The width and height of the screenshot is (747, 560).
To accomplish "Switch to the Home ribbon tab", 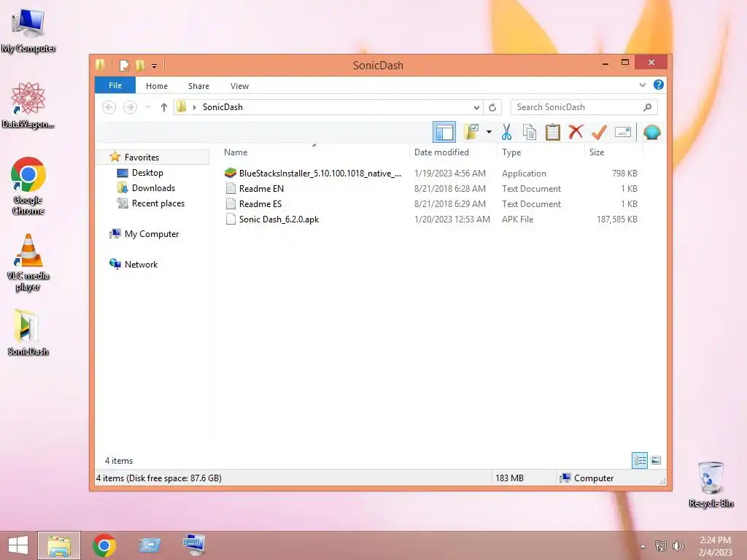I will 157,86.
